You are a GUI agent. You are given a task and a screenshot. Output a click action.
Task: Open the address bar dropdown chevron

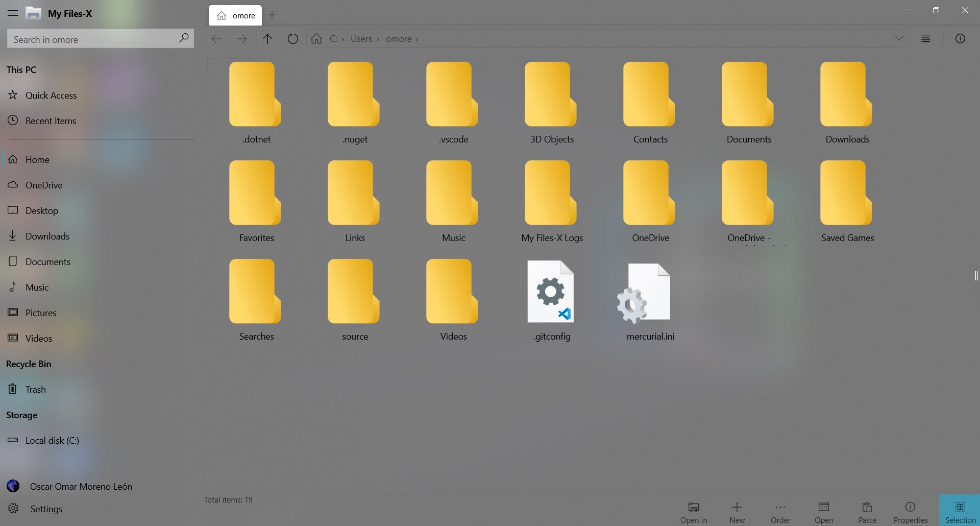pos(899,38)
